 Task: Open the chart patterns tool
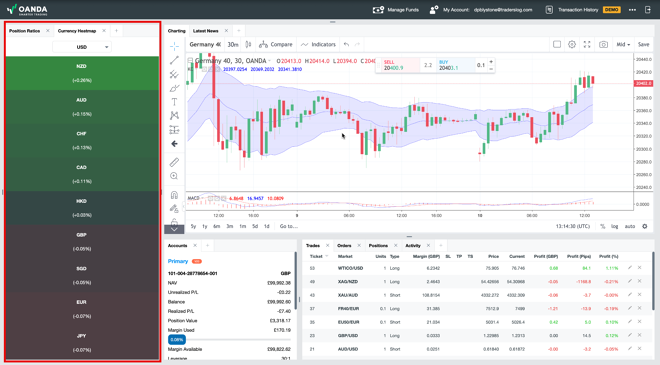click(174, 115)
